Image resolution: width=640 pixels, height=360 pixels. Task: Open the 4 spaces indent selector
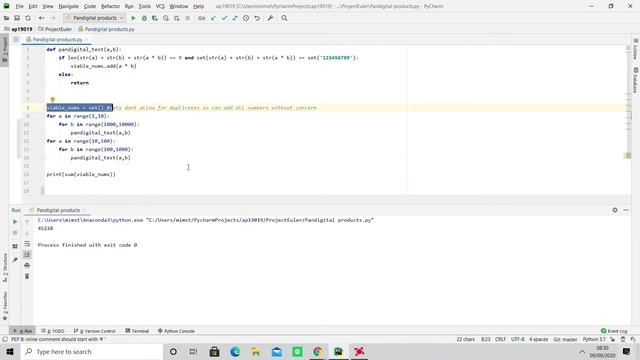pos(539,339)
